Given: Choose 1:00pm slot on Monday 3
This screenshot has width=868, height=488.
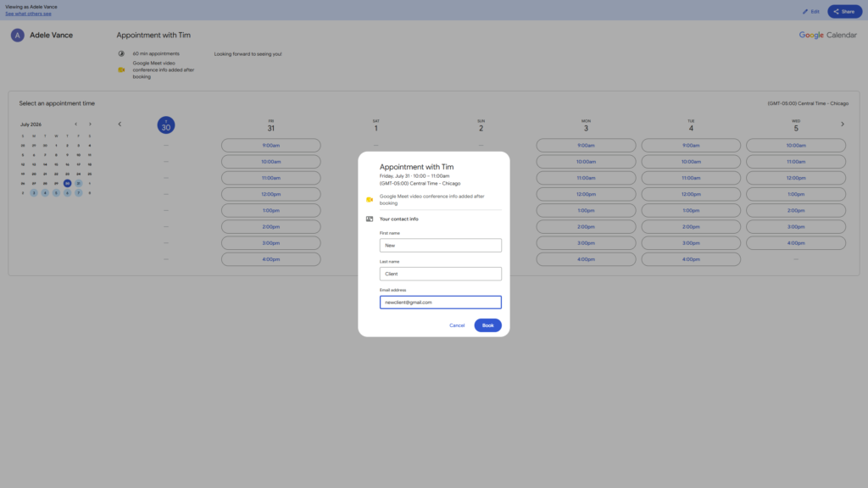Looking at the screenshot, I should [586, 210].
